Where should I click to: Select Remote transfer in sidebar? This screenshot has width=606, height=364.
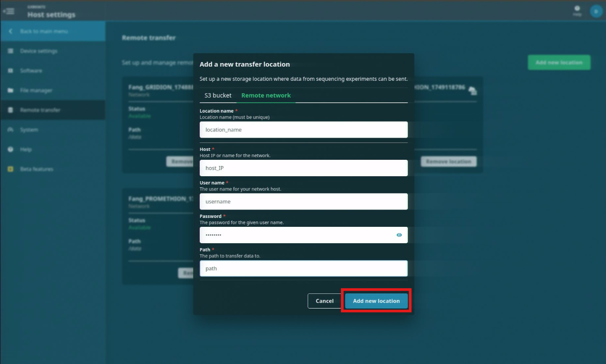pos(53,110)
